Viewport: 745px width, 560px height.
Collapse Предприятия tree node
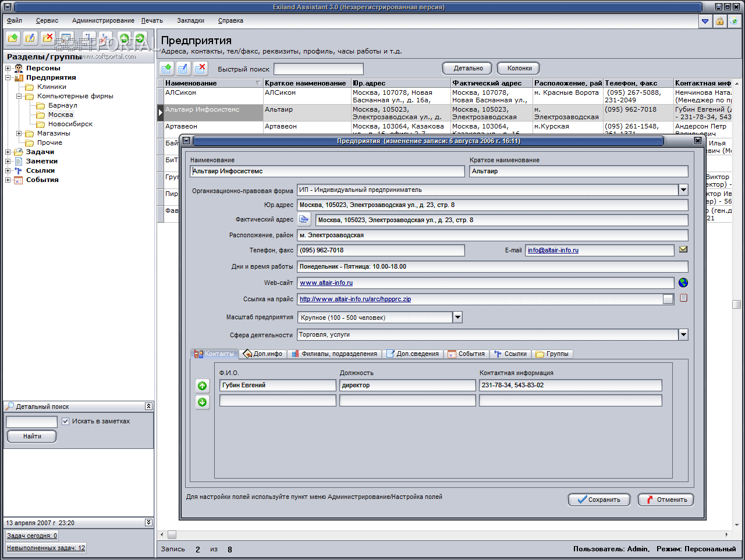click(x=8, y=77)
